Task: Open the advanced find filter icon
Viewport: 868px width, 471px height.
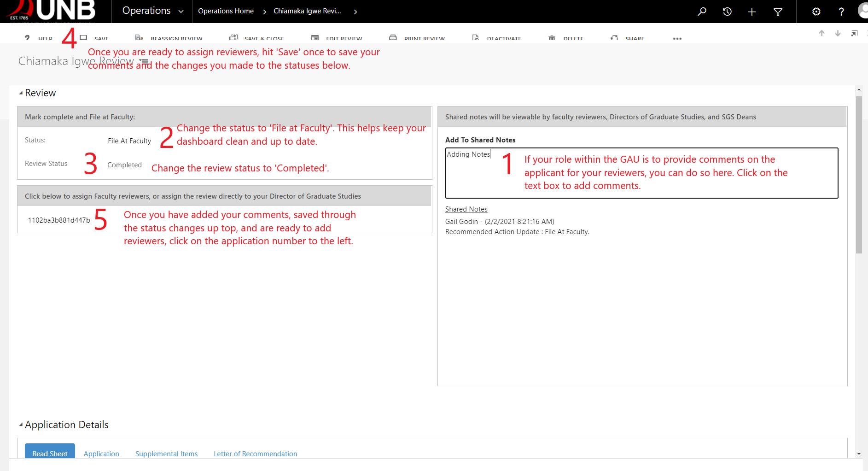Action: [x=778, y=12]
